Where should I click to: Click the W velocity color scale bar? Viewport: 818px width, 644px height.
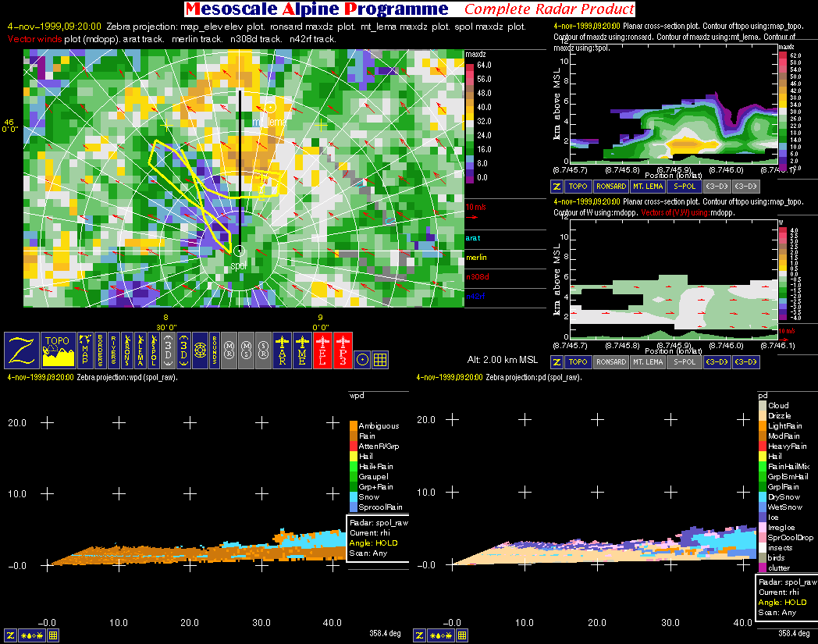(783, 273)
